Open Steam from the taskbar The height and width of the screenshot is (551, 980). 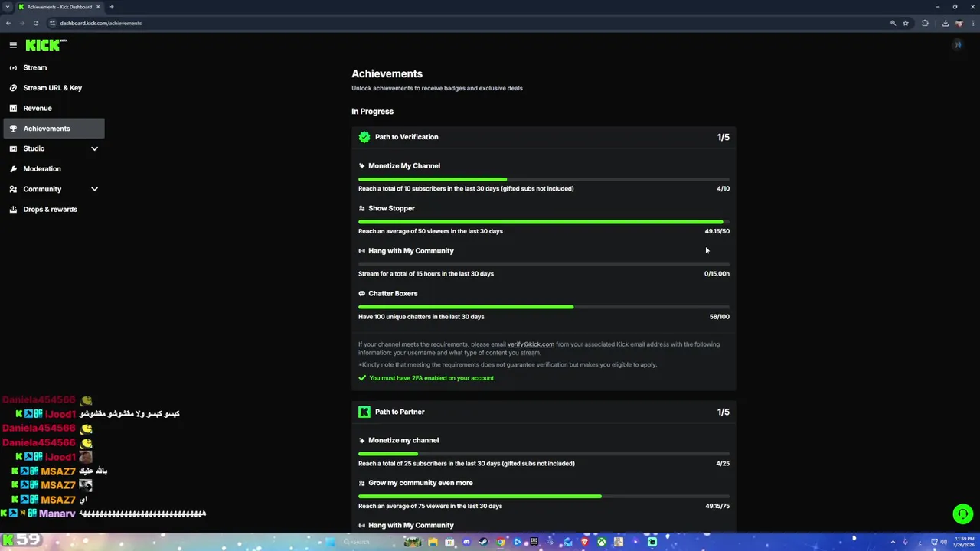[483, 542]
